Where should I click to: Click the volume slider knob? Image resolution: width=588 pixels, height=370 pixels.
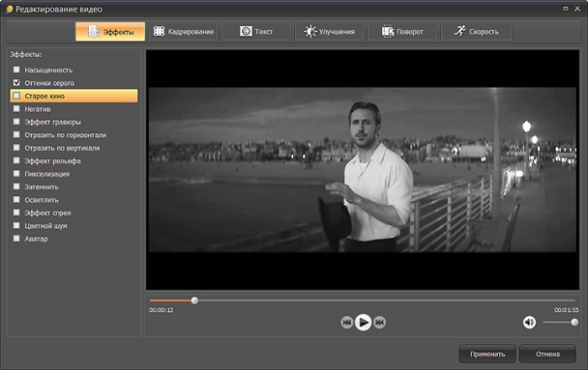click(574, 322)
